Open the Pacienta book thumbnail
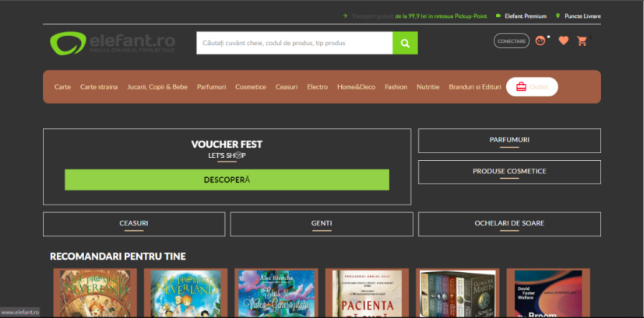The image size is (644, 318). [x=368, y=292]
